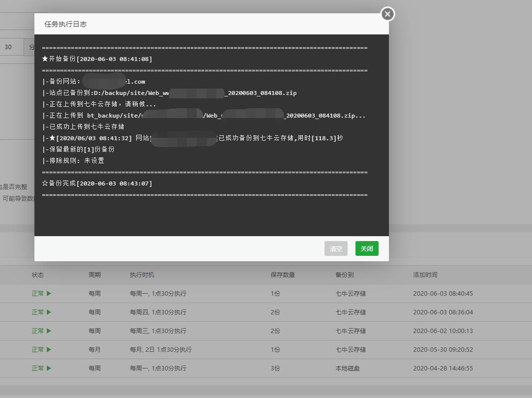Click the play icon in the 每周四 row

[49, 312]
